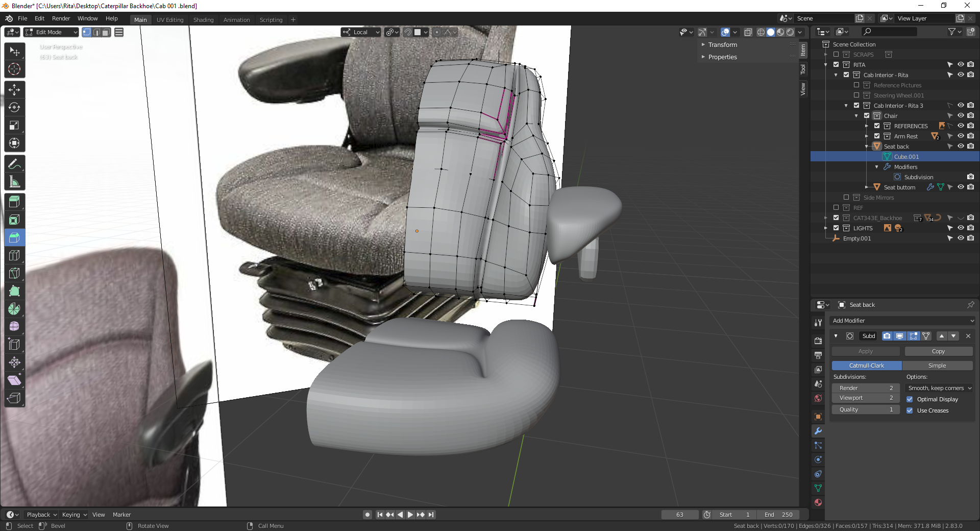
Task: Click the Quality value slider
Action: (866, 409)
